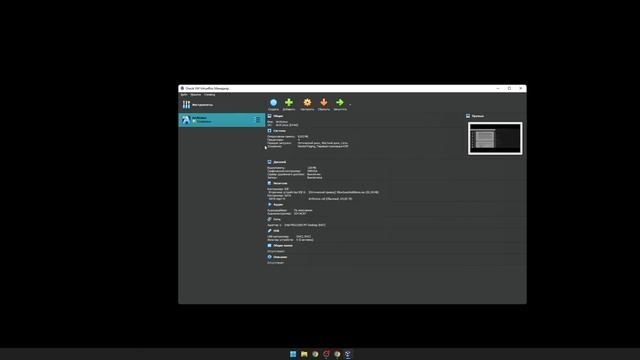Click the USB section header

[x=276, y=231]
